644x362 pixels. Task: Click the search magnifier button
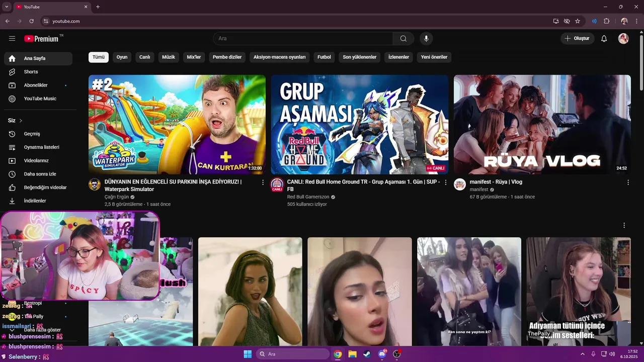(x=404, y=39)
